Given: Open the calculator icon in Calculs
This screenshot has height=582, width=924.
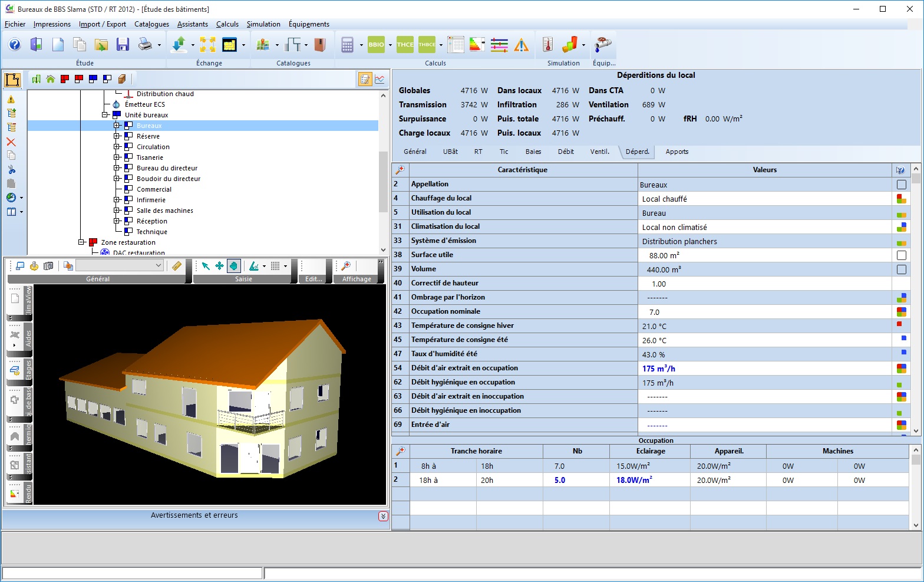Looking at the screenshot, I should coord(348,45).
